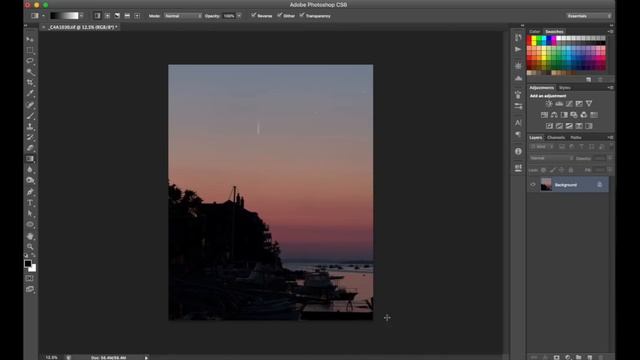
Task: Add a Curves adjustment
Action: (x=569, y=104)
